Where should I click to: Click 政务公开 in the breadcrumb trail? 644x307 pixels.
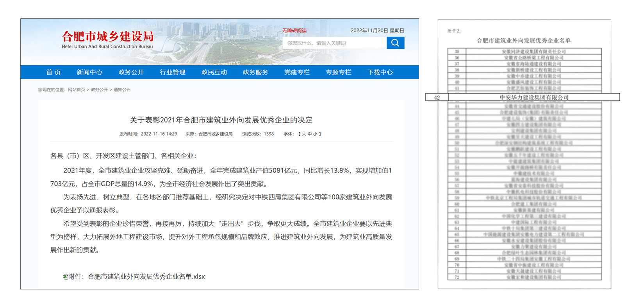coord(99,90)
